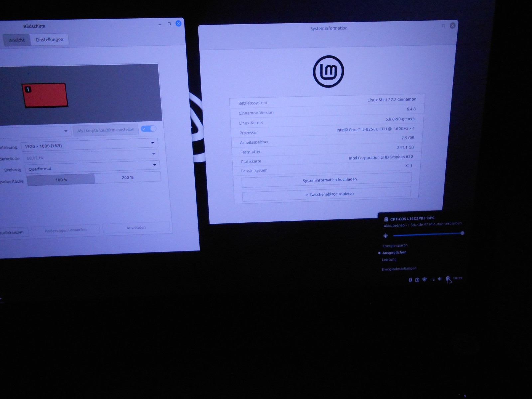The height and width of the screenshot is (399, 532).
Task: Open the Auflösung 1920 × 1080 dropdown
Action: pos(89,145)
